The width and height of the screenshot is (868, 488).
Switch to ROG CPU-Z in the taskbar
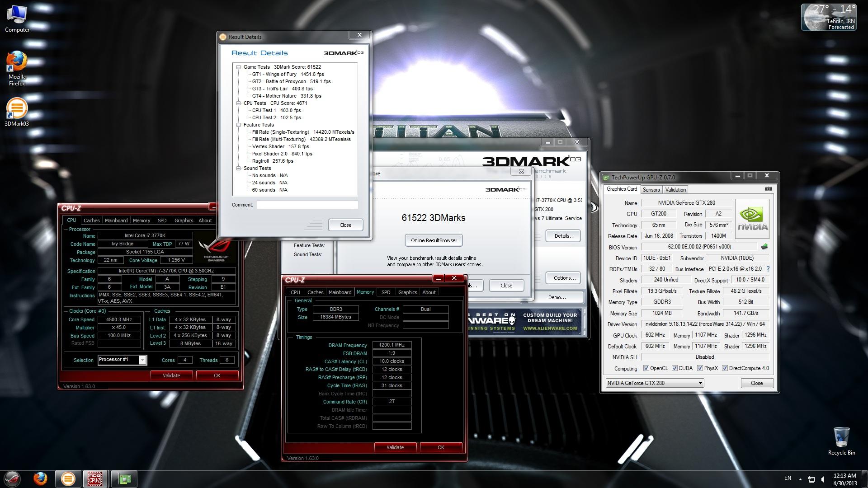[x=95, y=479]
